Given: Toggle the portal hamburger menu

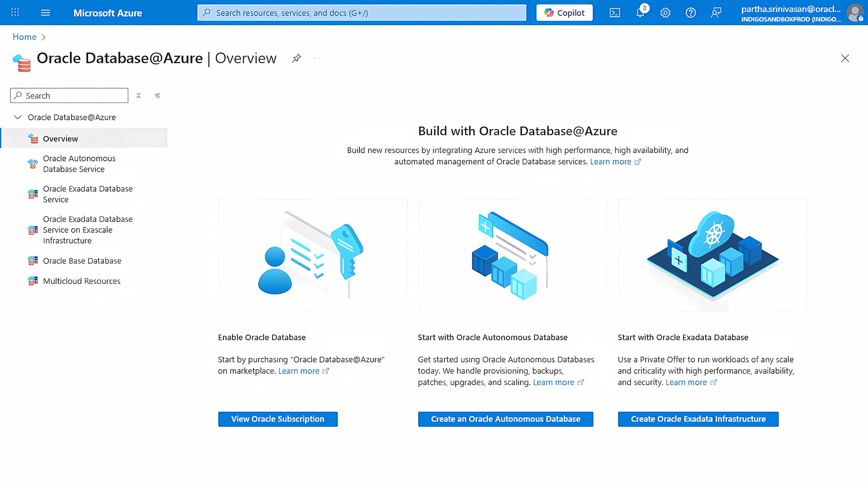Looking at the screenshot, I should coord(45,12).
